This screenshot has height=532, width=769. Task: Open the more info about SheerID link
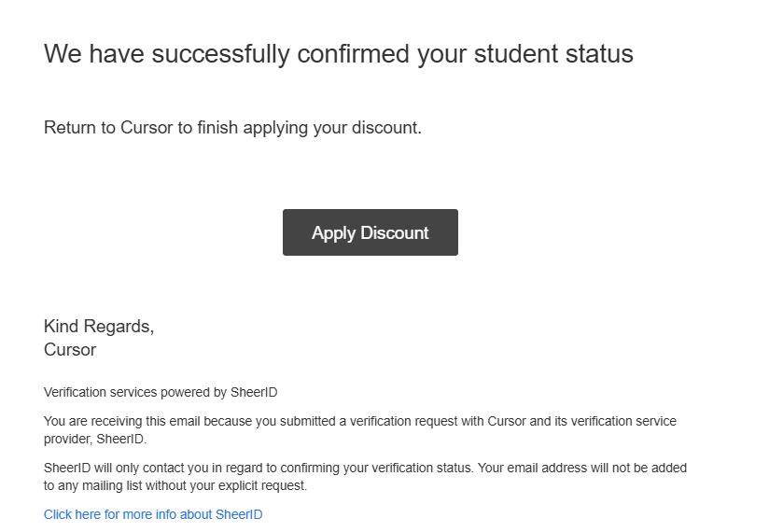point(153,514)
